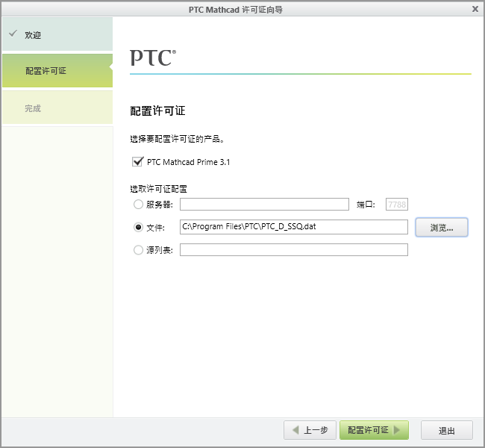
Task: Click the license file path input field
Action: [293, 227]
